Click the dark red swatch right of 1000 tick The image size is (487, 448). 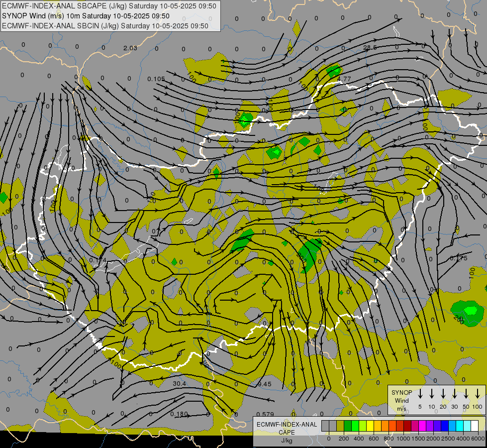tap(407, 426)
